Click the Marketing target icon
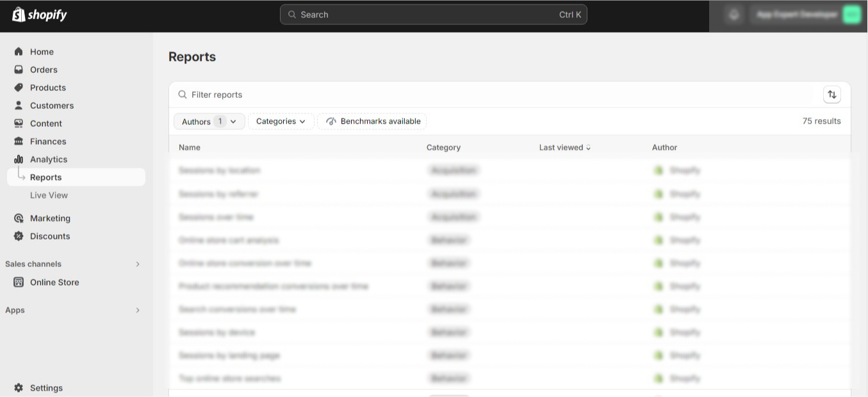 click(19, 218)
